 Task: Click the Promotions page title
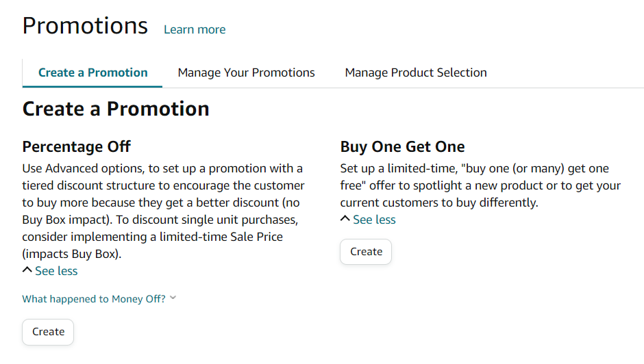[85, 26]
